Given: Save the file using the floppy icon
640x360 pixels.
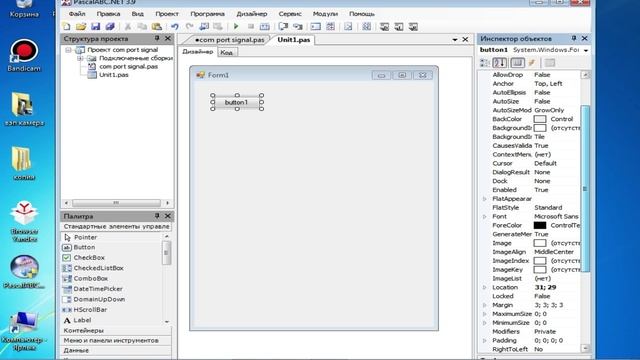Looking at the screenshot, I should coord(96,27).
